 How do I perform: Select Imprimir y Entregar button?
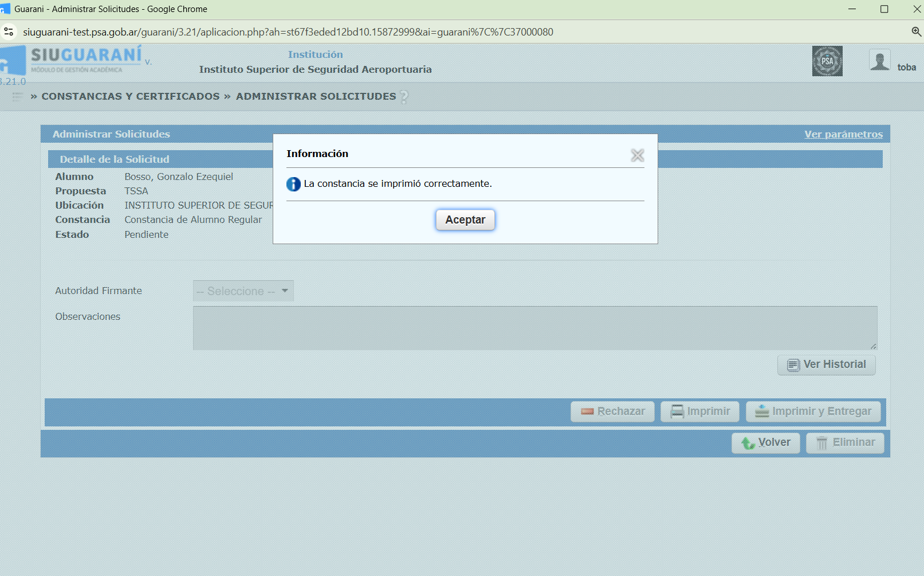coord(813,412)
